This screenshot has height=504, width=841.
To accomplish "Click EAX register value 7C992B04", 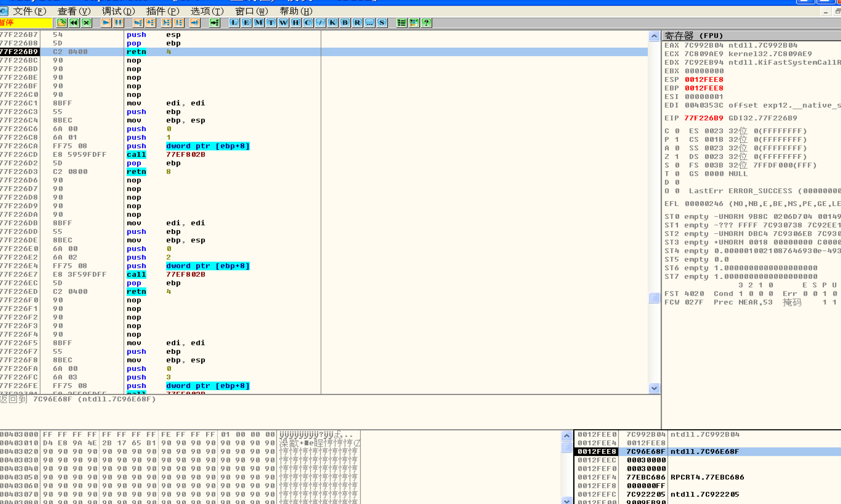I will pos(704,45).
